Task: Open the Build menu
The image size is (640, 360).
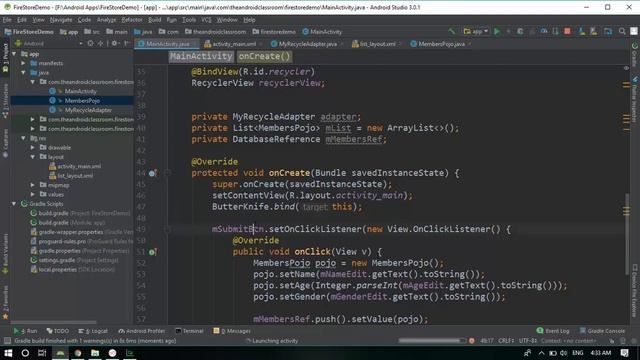Action: 154,20
